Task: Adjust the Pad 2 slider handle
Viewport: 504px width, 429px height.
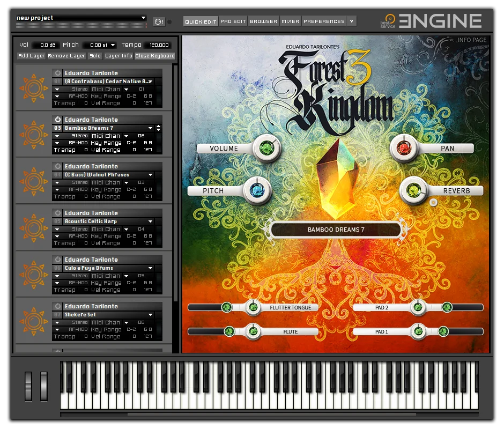Action: pyautogui.click(x=447, y=307)
